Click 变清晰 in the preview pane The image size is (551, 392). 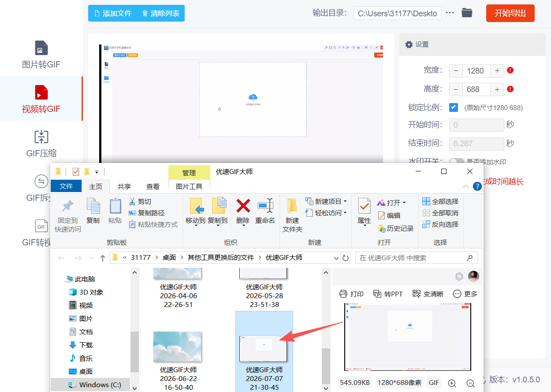(428, 294)
